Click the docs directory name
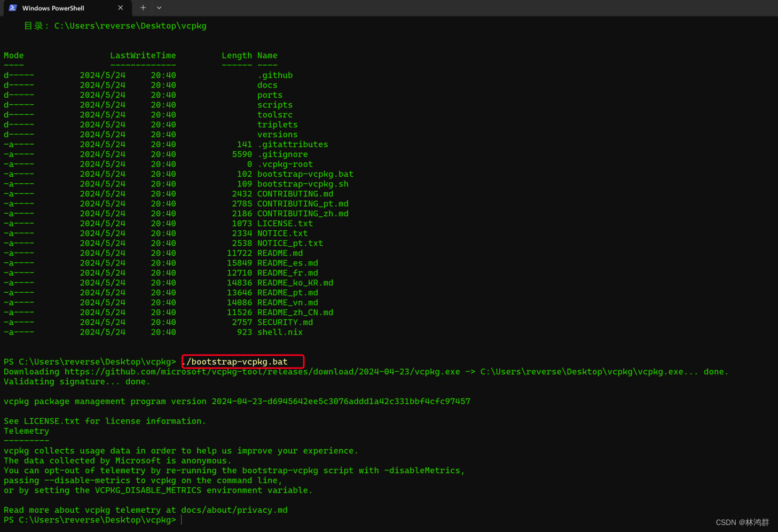Screen dimensions: 778x532 pos(268,85)
